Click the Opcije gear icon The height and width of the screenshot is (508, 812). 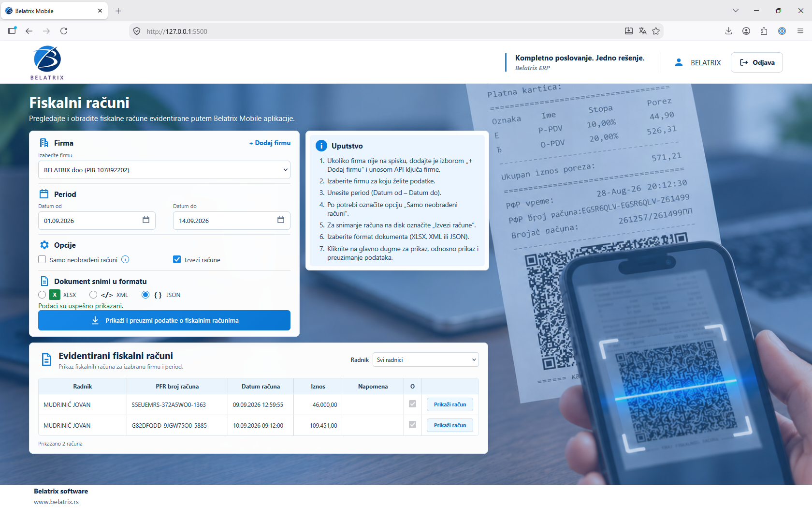click(x=44, y=245)
